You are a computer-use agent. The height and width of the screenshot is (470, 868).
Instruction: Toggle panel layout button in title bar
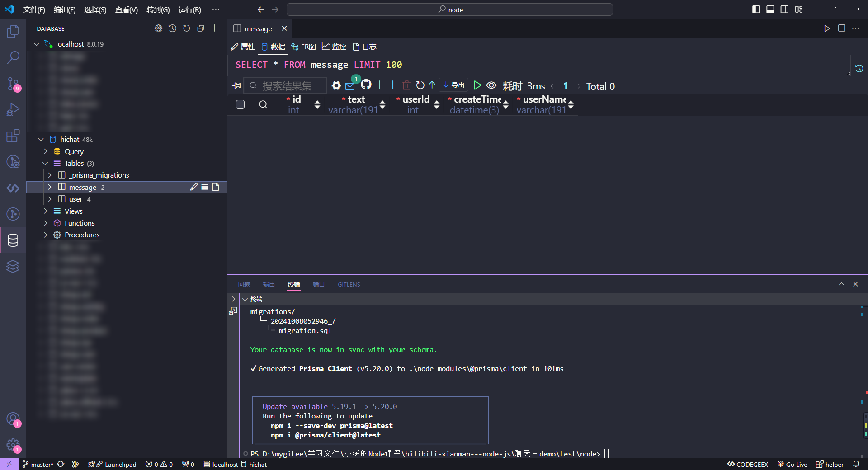click(770, 9)
